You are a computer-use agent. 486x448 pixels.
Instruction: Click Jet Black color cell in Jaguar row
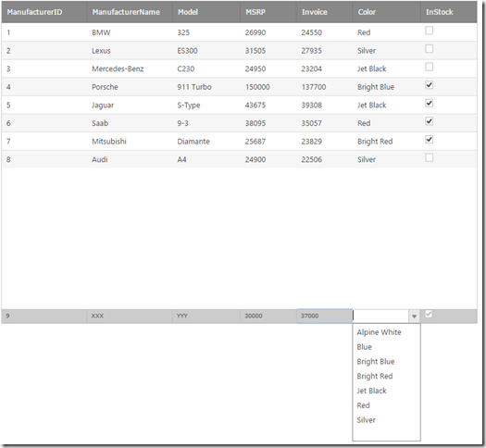click(x=387, y=105)
